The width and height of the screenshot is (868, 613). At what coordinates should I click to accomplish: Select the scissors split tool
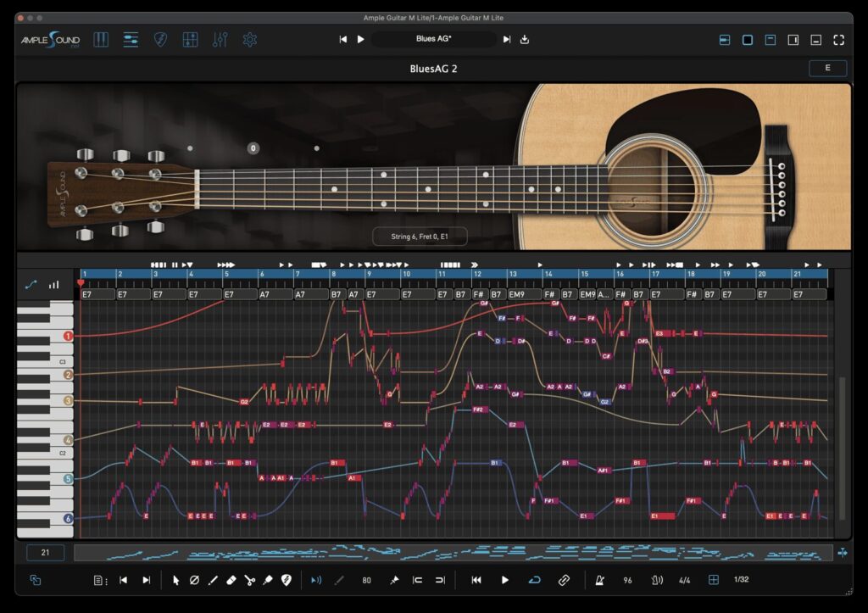coord(250,580)
